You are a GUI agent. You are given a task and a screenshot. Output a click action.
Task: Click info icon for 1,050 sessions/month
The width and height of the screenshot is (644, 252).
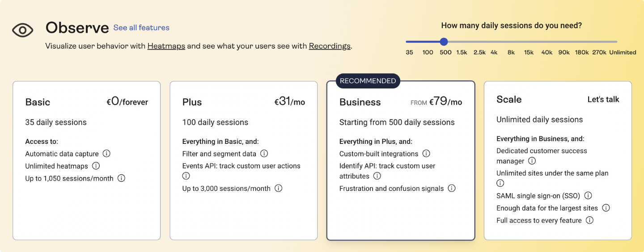121,178
